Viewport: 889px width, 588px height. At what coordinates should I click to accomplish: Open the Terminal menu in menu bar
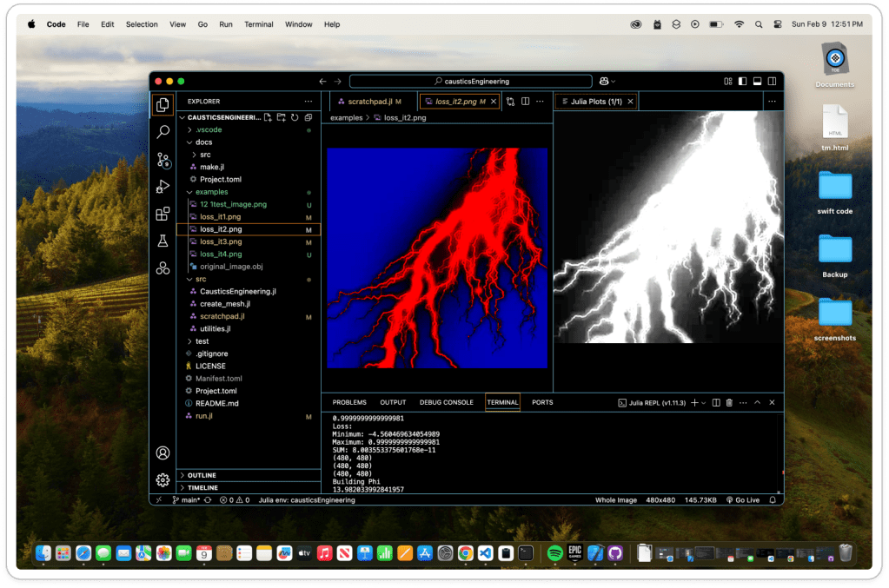point(258,24)
